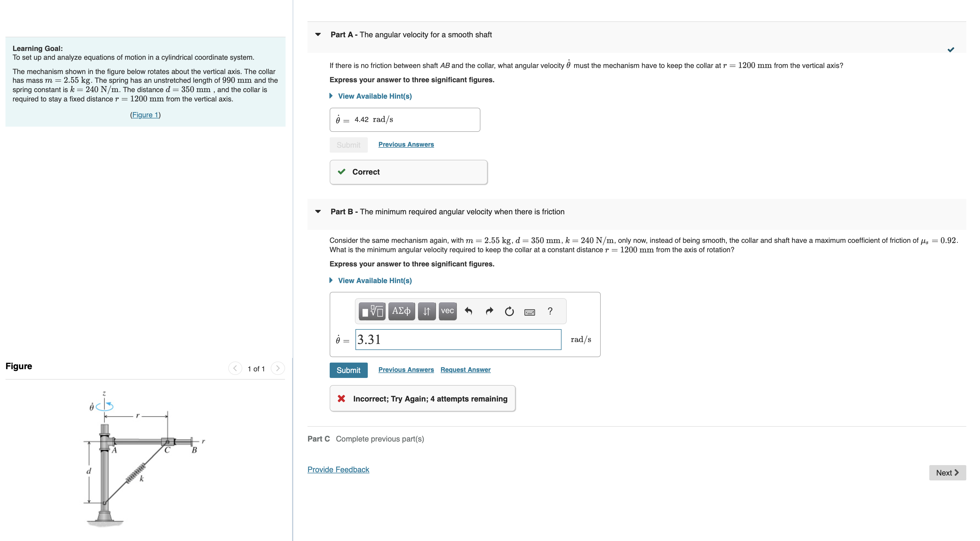The image size is (980, 541).
Task: Reset the answer field with circular arrow
Action: tap(509, 311)
